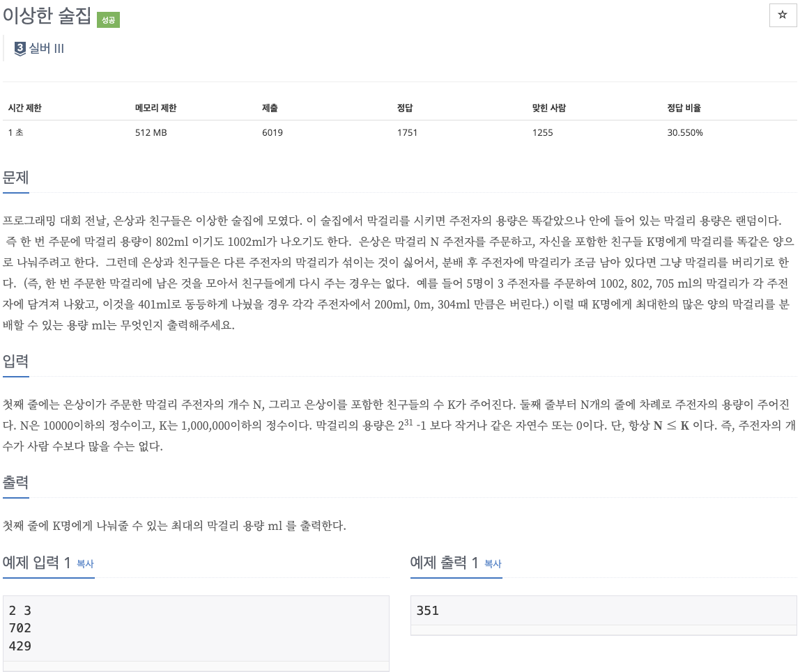Click the 메모리 제한 column header
The width and height of the screenshot is (807, 672).
(x=155, y=108)
